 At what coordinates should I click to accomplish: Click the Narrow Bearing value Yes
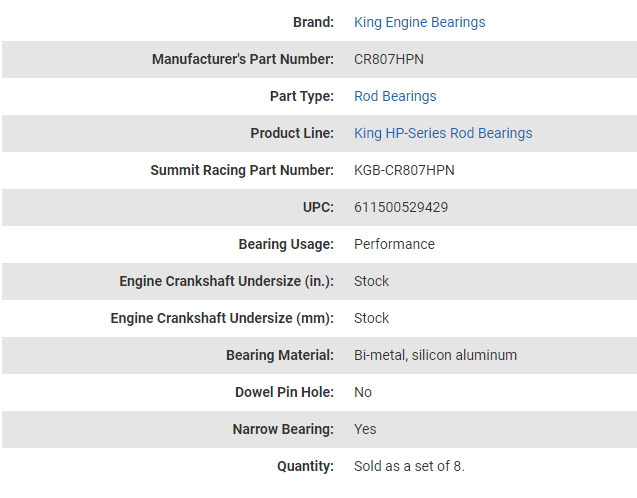pyautogui.click(x=365, y=429)
